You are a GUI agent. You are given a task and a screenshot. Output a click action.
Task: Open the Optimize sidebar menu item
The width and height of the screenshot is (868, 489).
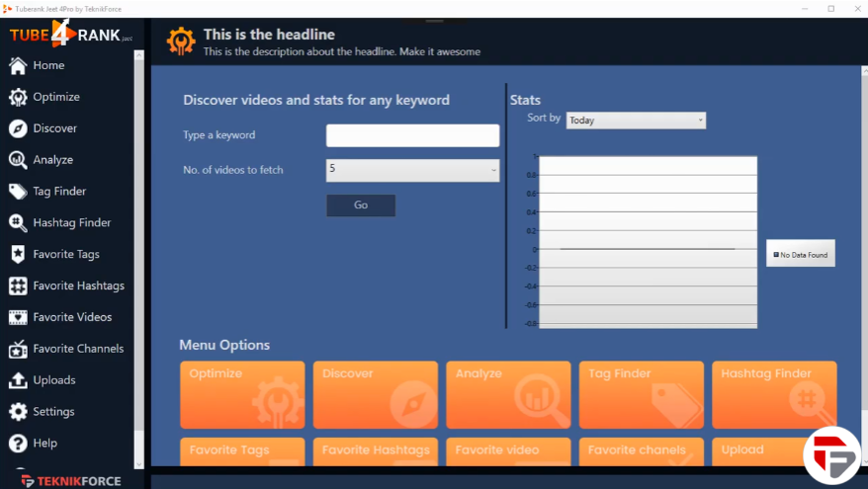pyautogui.click(x=56, y=97)
